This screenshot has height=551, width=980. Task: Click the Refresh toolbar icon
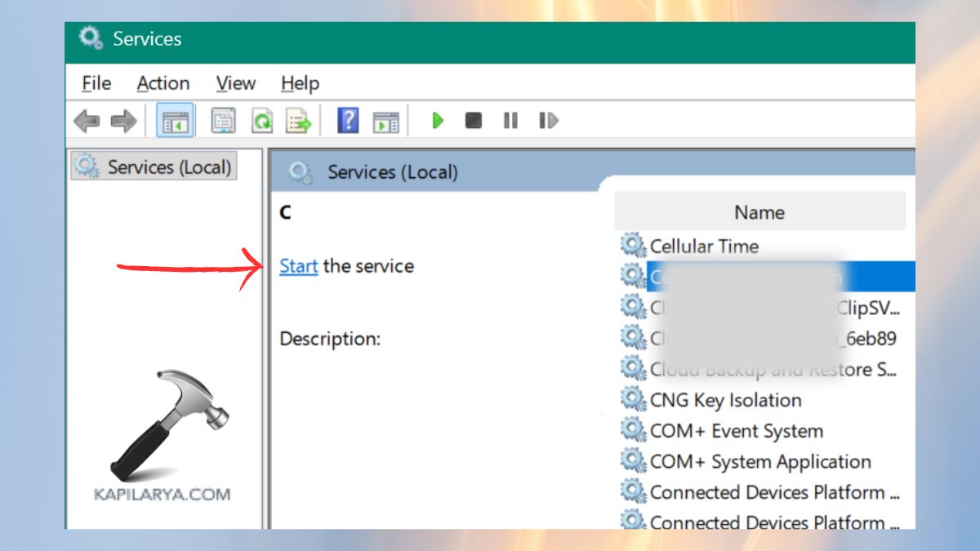[261, 122]
